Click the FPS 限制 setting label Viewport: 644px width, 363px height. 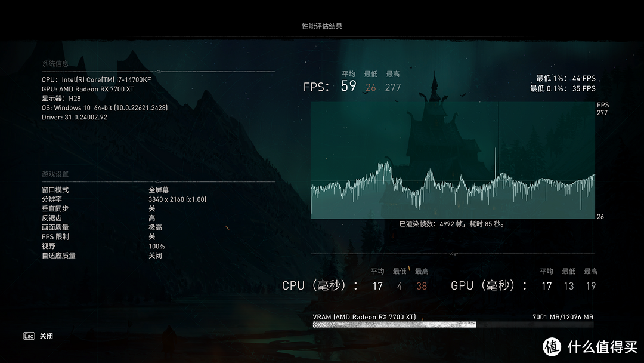point(55,237)
